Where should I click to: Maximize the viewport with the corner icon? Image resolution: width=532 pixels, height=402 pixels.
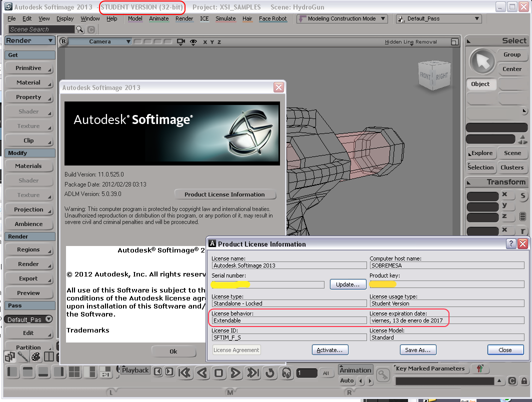click(454, 42)
